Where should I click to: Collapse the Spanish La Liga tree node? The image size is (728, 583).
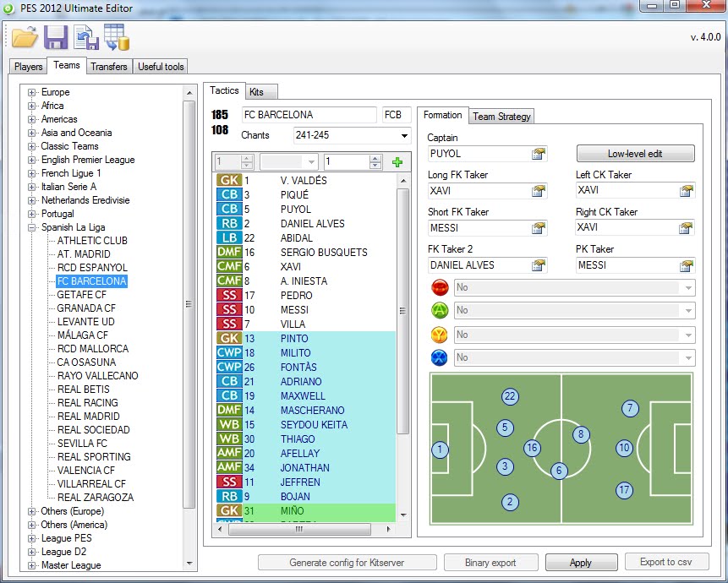coord(32,227)
